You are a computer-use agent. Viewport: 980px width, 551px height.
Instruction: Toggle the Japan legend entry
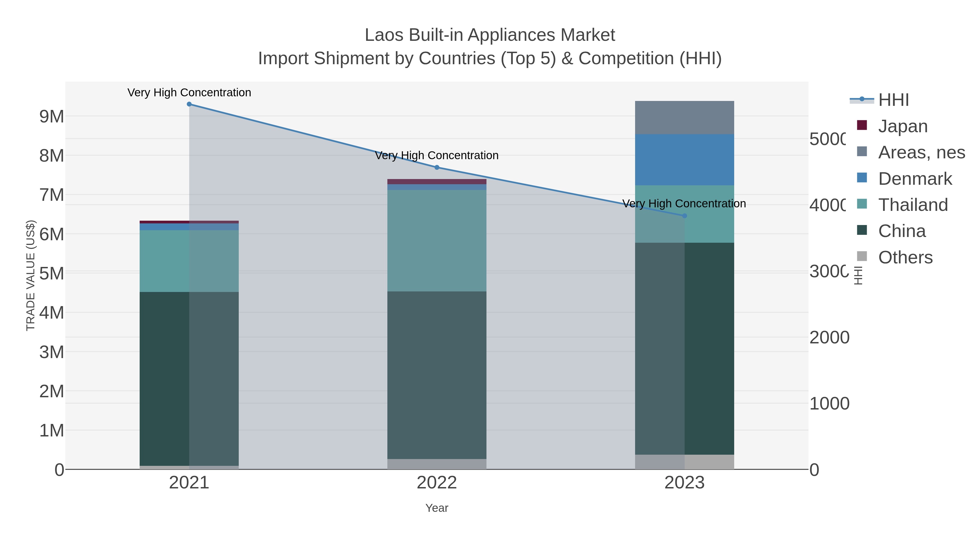[x=892, y=126]
